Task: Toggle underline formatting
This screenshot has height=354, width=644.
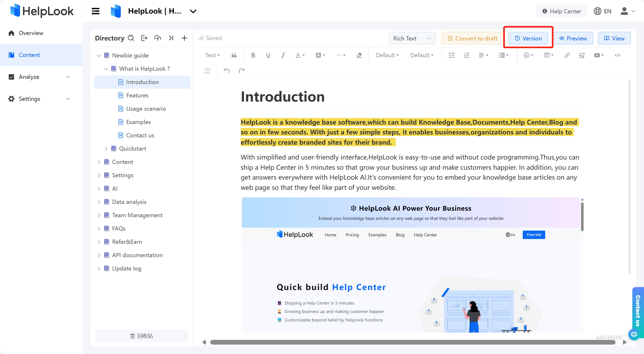Action: (x=268, y=55)
